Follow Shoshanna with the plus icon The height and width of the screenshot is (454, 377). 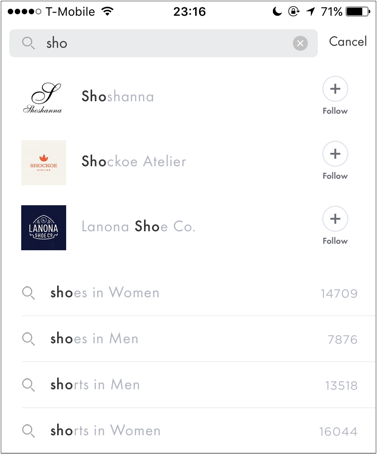pos(335,89)
